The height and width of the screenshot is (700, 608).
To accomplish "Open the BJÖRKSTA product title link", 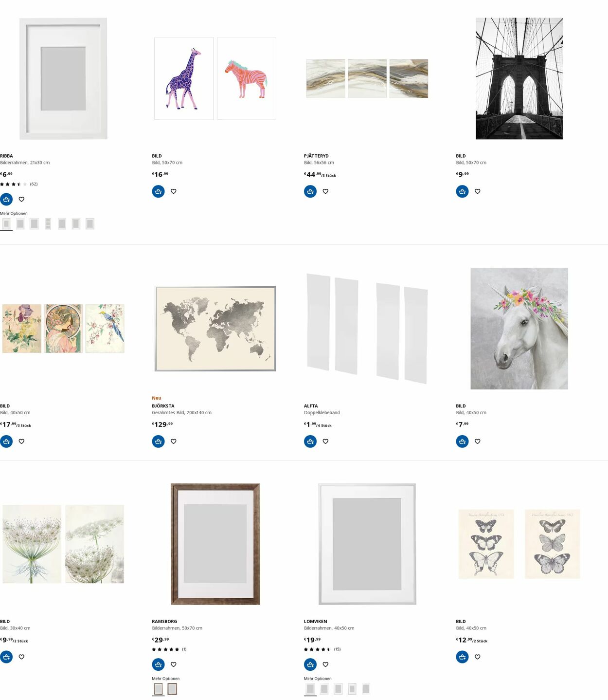I will 163,406.
